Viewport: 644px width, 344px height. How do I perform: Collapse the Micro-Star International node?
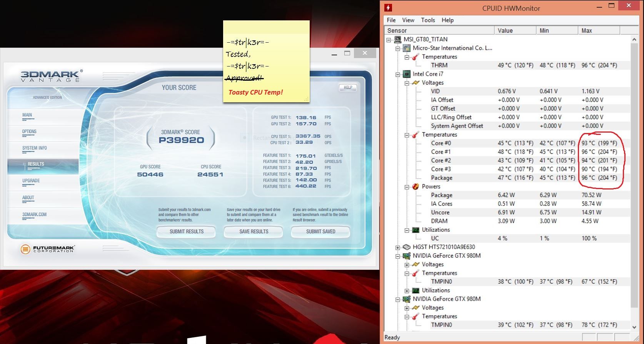398,48
